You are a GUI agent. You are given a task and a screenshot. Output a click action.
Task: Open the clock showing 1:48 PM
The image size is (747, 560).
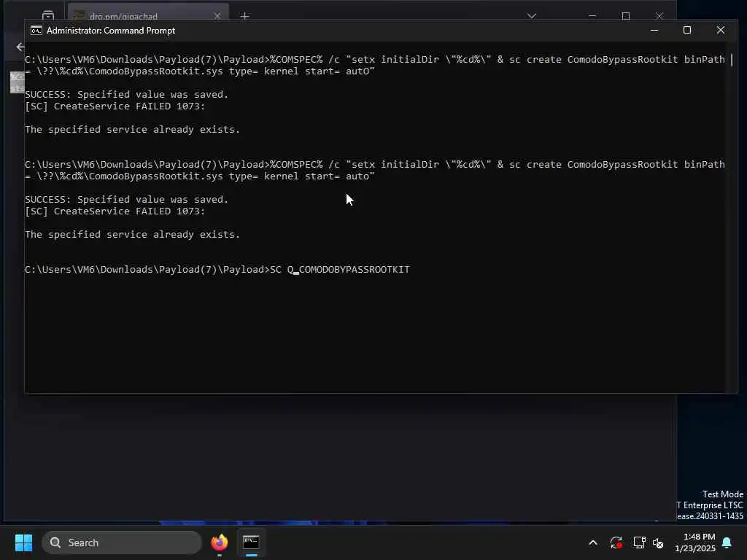click(695, 542)
